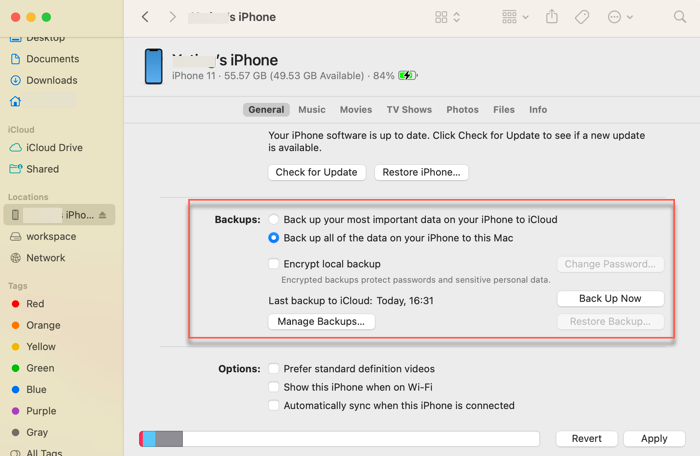
Task: Enable Show this iPhone when on Wi-Fi
Action: pyautogui.click(x=274, y=387)
